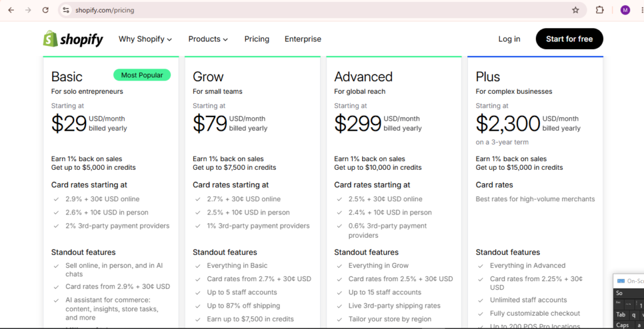The image size is (644, 329).
Task: Click "For global reach" text
Action: coord(360,91)
